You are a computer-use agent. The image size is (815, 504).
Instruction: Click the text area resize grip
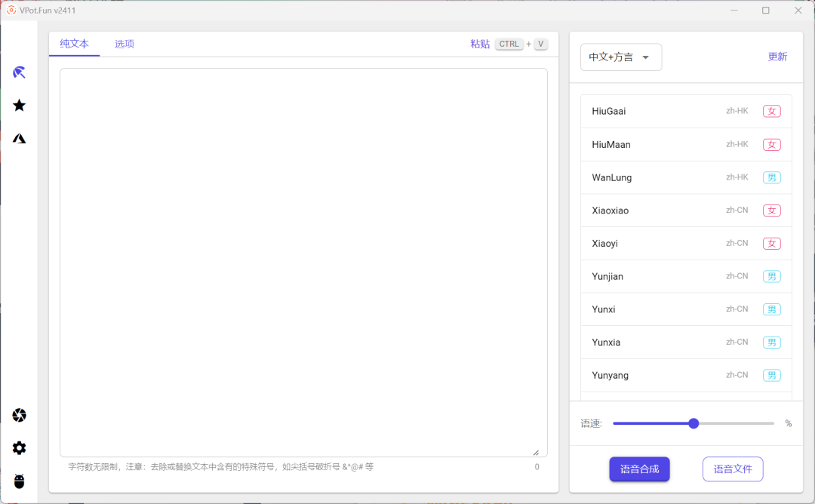click(x=536, y=453)
